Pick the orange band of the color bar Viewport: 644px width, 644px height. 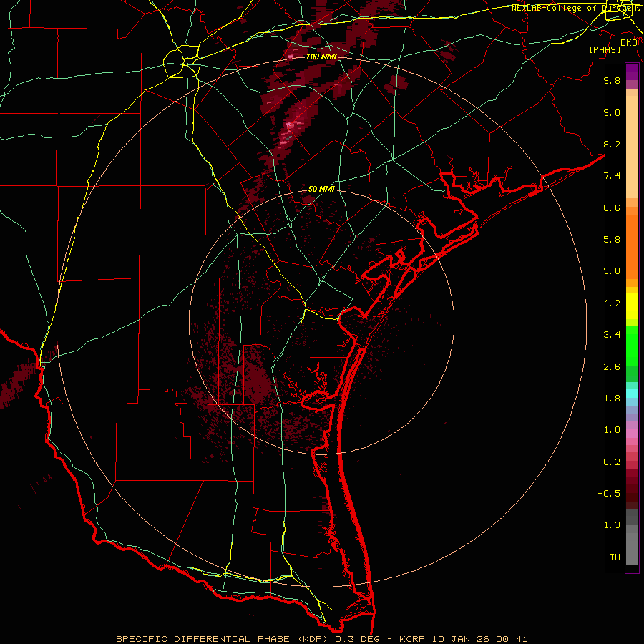(x=632, y=248)
